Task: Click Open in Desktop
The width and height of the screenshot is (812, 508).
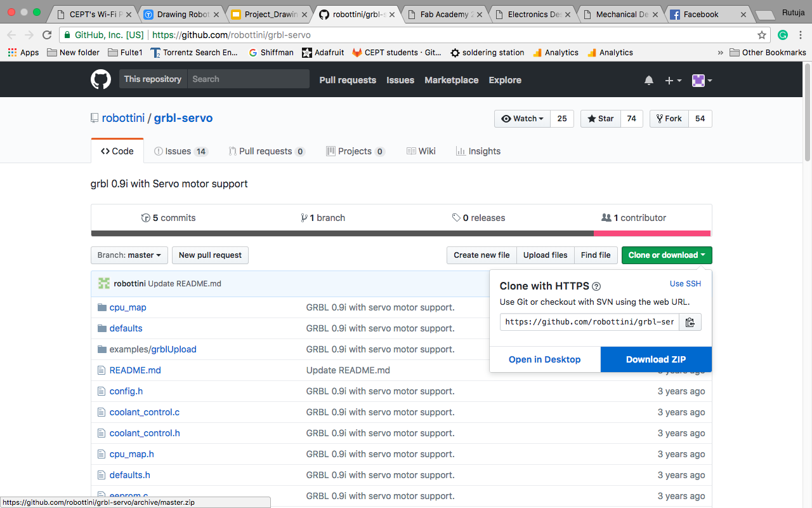Action: click(545, 359)
